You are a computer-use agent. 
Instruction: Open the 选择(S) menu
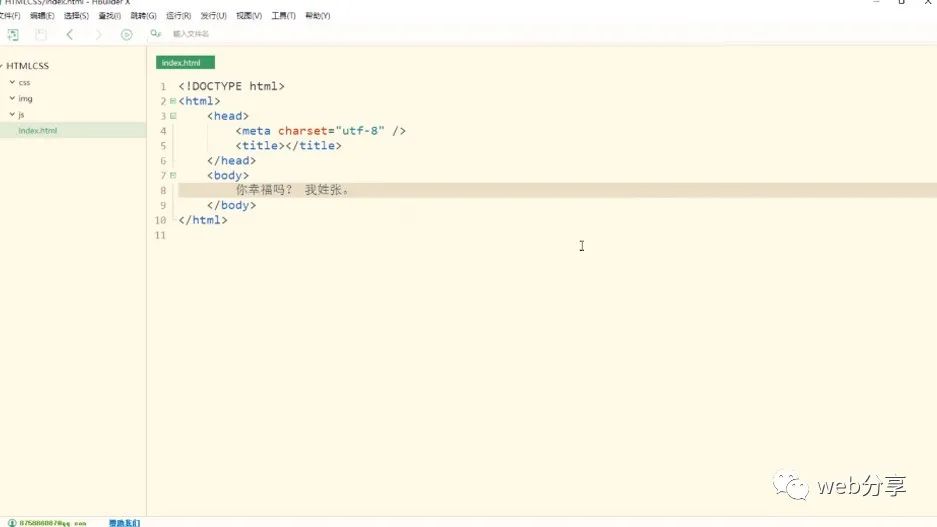[x=76, y=16]
